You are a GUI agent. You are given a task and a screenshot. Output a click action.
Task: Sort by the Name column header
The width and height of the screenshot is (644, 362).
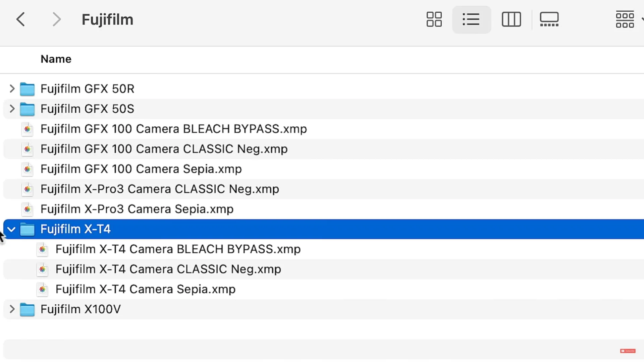tap(56, 59)
